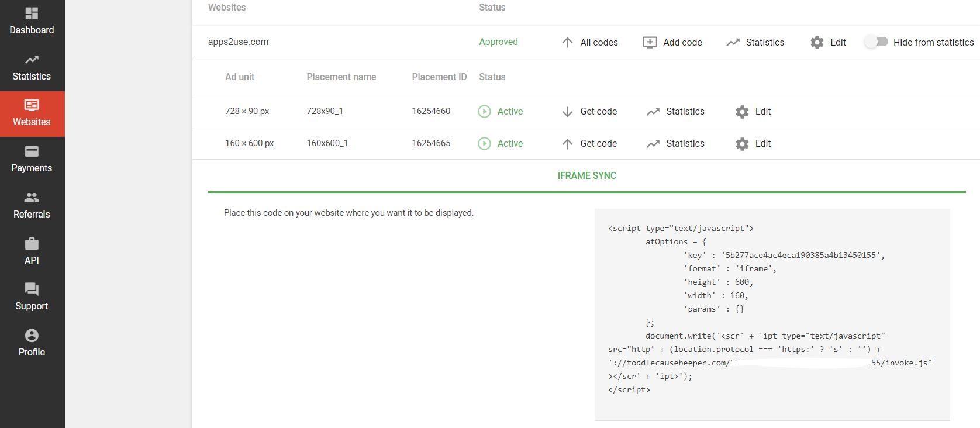The height and width of the screenshot is (428, 980).
Task: Click gear Edit icon for apps2use.com
Action: point(817,42)
